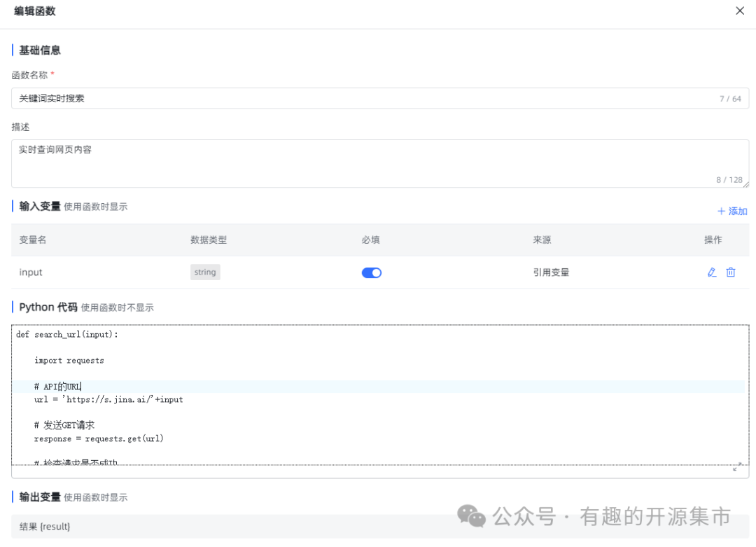Image resolution: width=756 pixels, height=547 pixels.
Task: Select 引用变量 in the 来源 column
Action: tap(552, 272)
